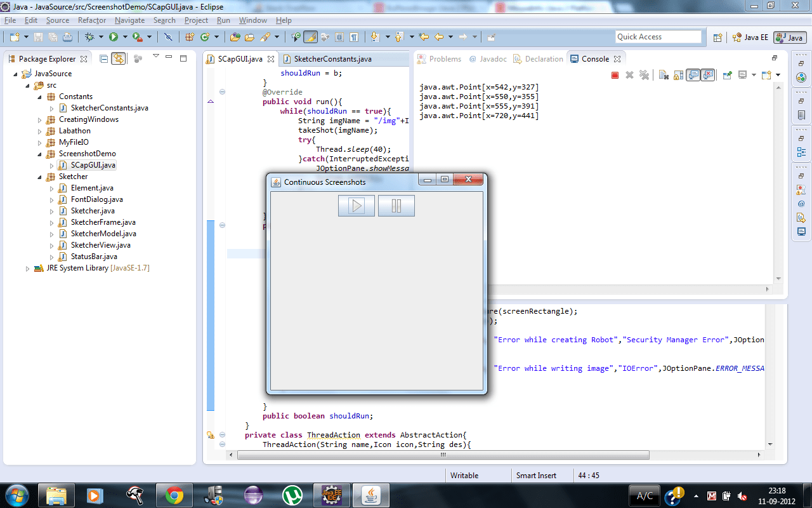Screen dimensions: 812x508
Task: Click the Quick Access search field
Action: click(x=658, y=37)
